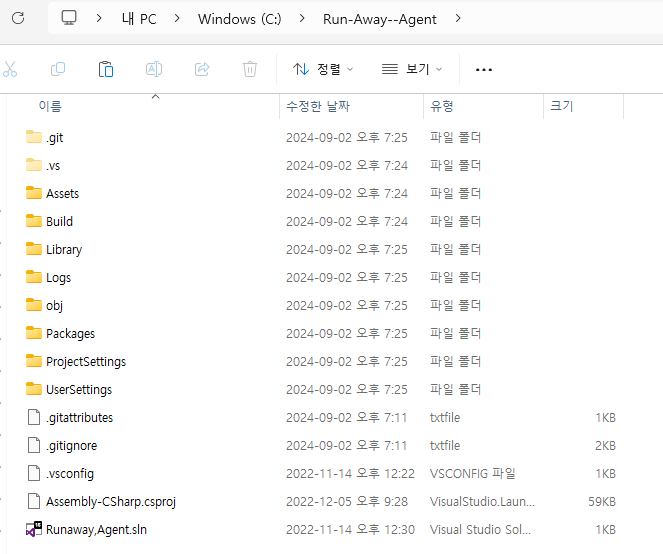Click 내 PC in the address bar
Image resolution: width=663 pixels, height=554 pixels.
139,19
